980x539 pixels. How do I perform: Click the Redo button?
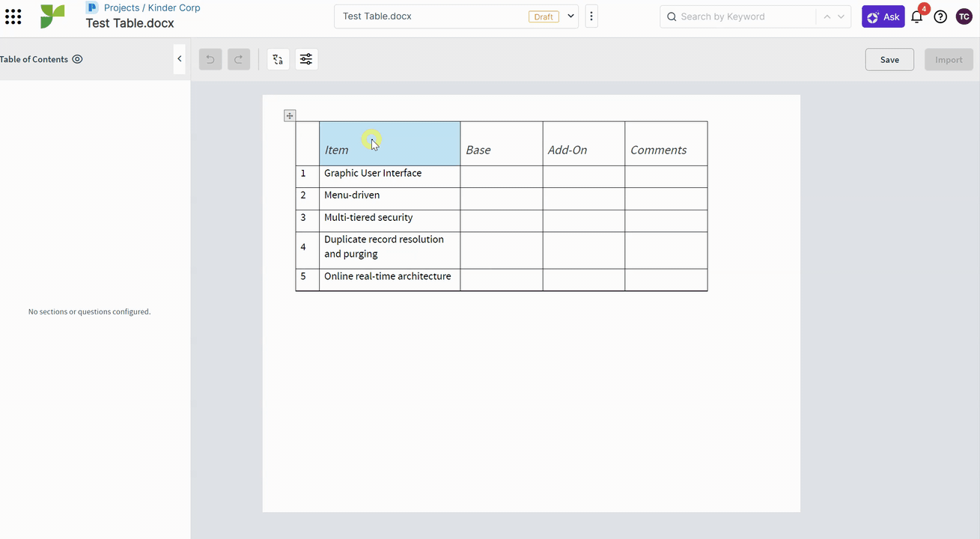(x=239, y=59)
